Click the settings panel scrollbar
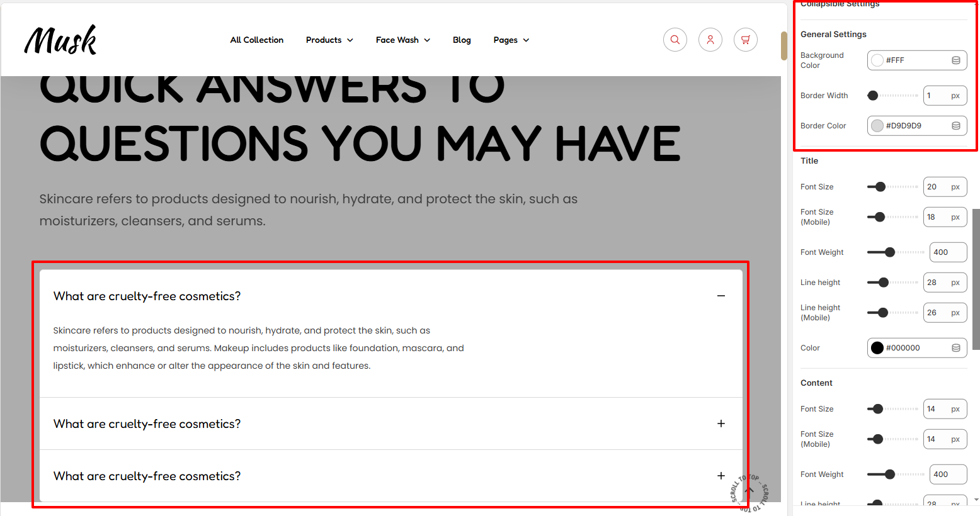The height and width of the screenshot is (516, 980). click(976, 279)
